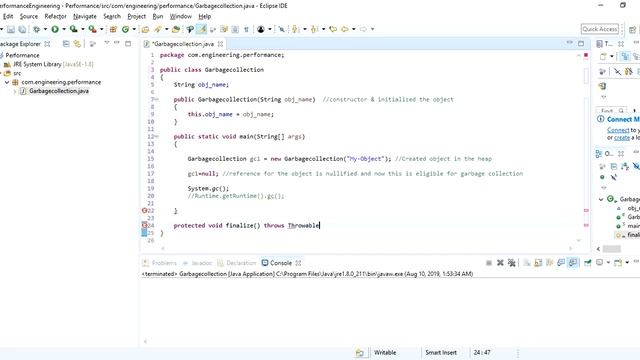Open Package Explorer View Menu triangle
The width and height of the screenshot is (640, 360).
[107, 43]
